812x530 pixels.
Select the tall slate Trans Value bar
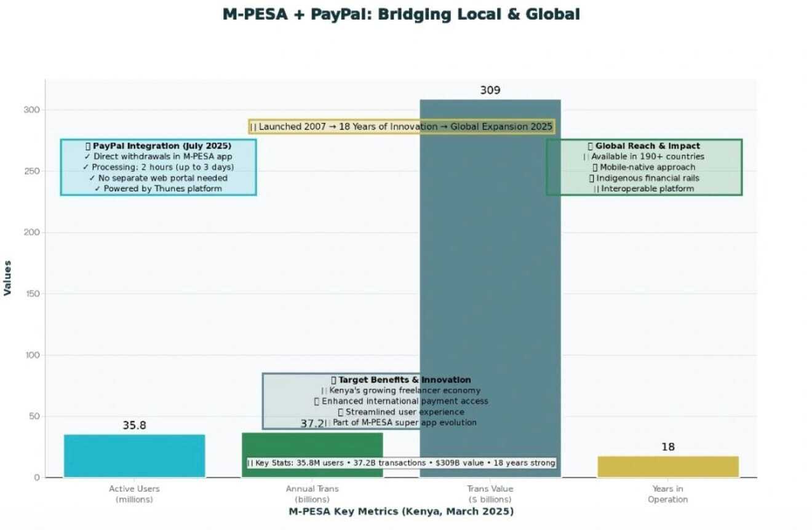coord(490,288)
